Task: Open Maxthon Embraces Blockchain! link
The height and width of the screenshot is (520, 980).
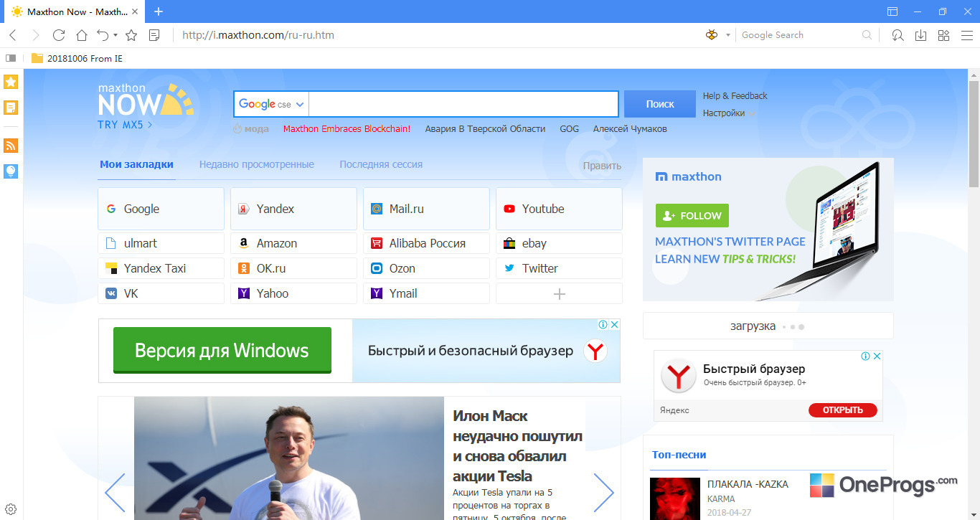Action: pos(347,129)
